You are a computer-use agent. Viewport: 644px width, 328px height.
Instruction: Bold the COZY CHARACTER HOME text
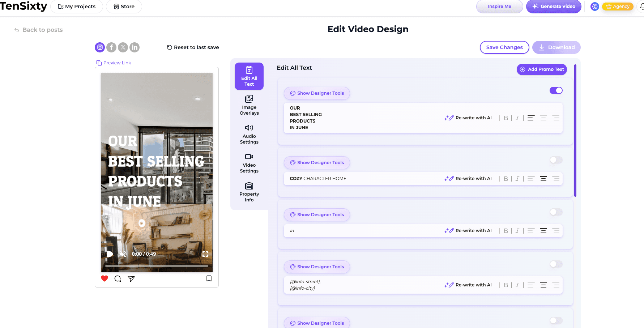click(506, 179)
